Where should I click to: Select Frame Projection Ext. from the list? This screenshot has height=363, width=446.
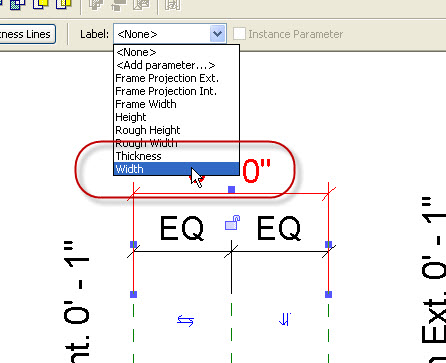[x=176, y=78]
